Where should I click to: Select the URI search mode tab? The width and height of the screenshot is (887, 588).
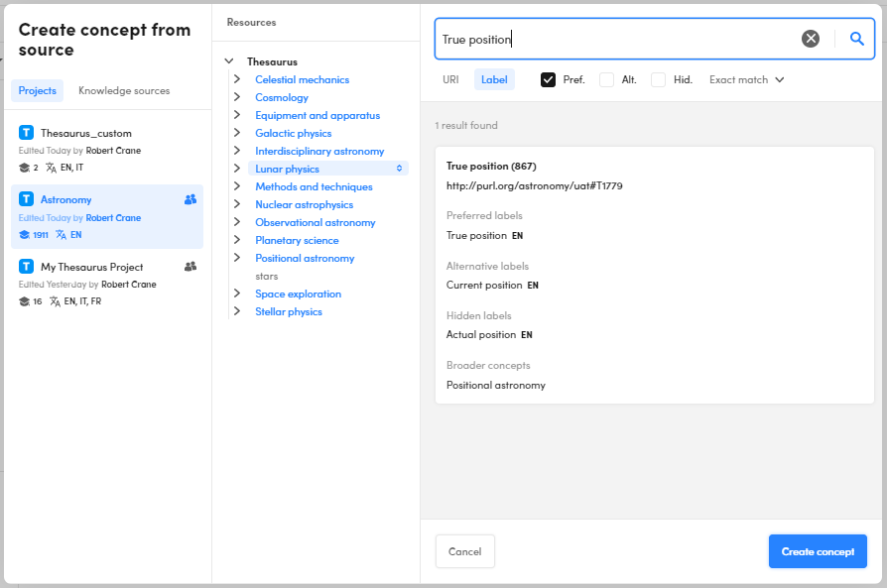[x=450, y=79]
